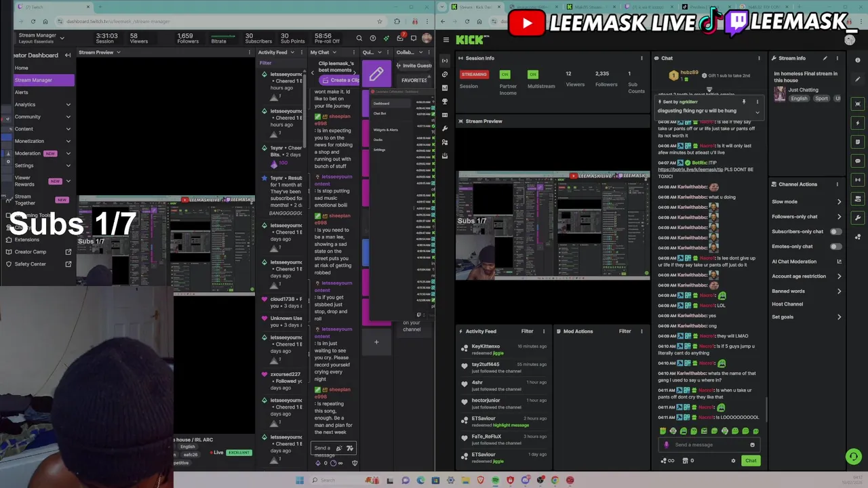Open Twitch help icon in top bar
868x488 pixels.
coord(373,39)
